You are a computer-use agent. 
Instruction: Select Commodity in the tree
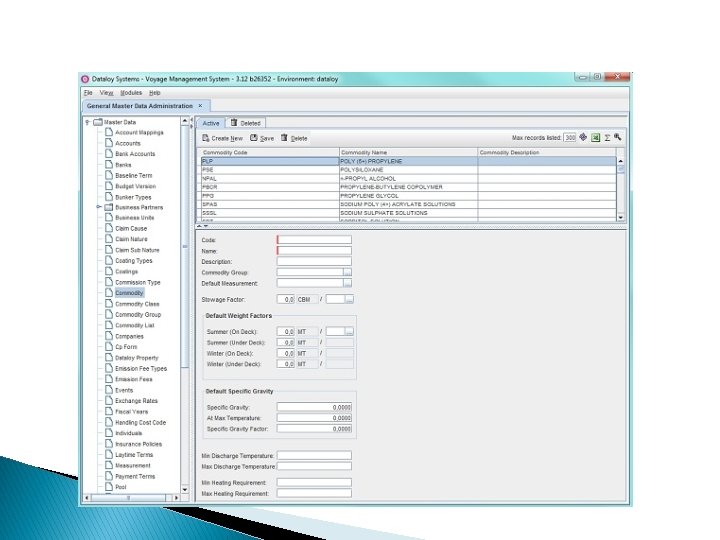(129, 293)
